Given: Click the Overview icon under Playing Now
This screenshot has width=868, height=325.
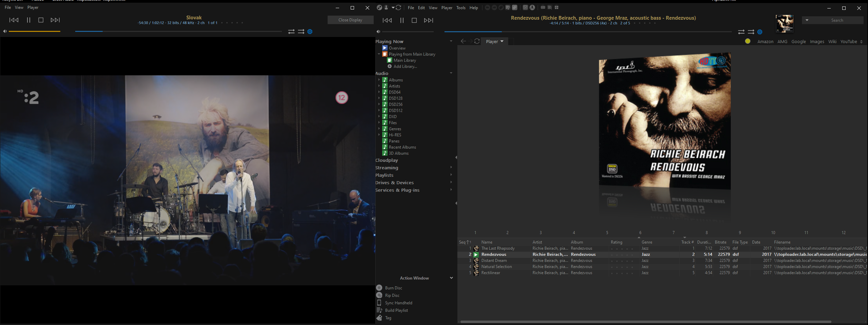Looking at the screenshot, I should tap(385, 48).
